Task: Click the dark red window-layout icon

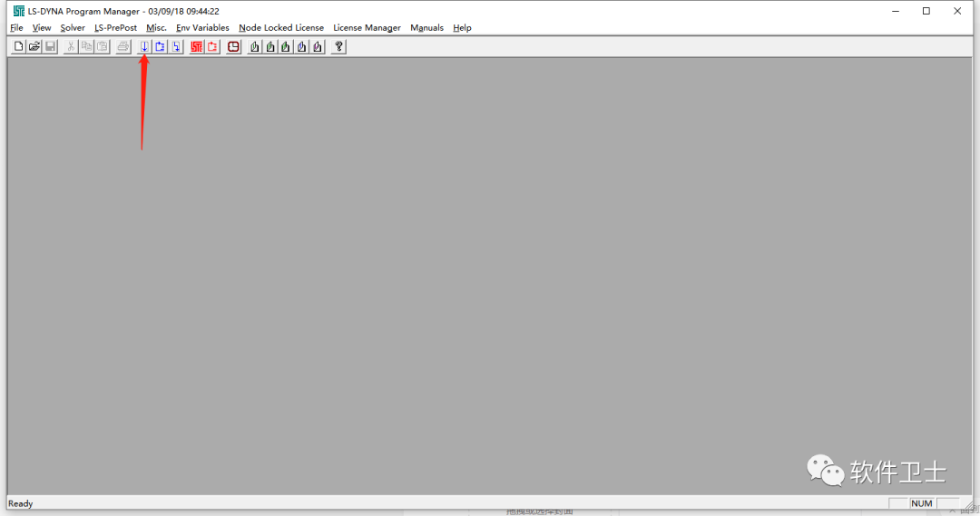Action: pos(233,46)
